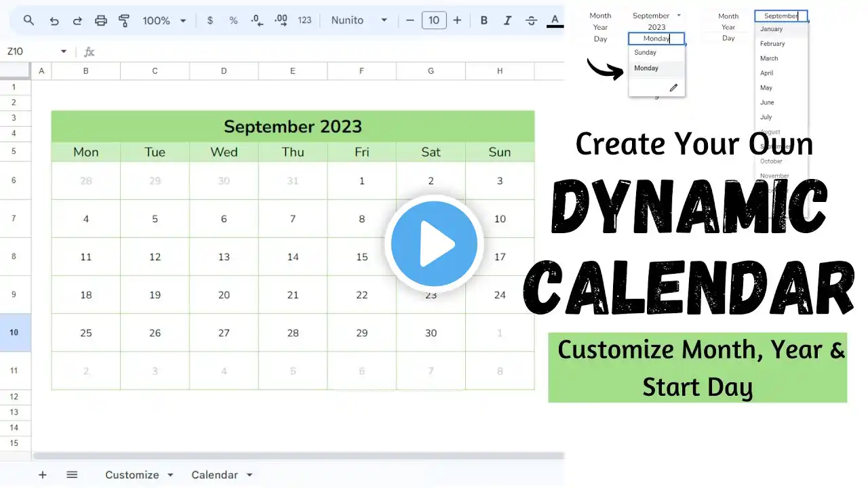Open the Calendar tab dropdown arrow
Image resolution: width=868 pixels, height=488 pixels.
(x=250, y=475)
